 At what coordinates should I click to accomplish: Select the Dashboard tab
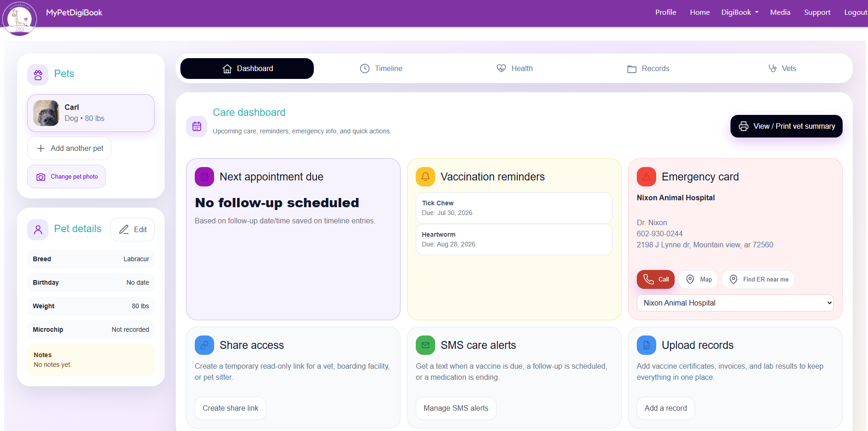tap(247, 69)
